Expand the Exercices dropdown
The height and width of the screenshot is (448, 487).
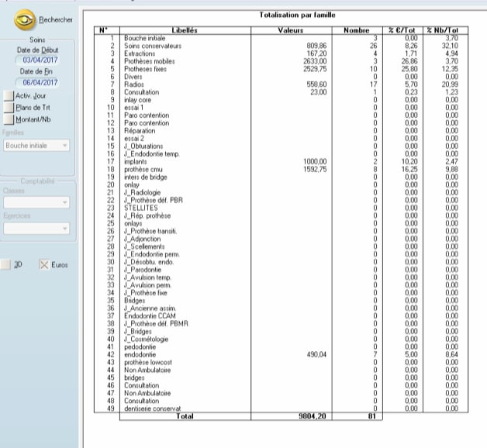pyautogui.click(x=36, y=229)
